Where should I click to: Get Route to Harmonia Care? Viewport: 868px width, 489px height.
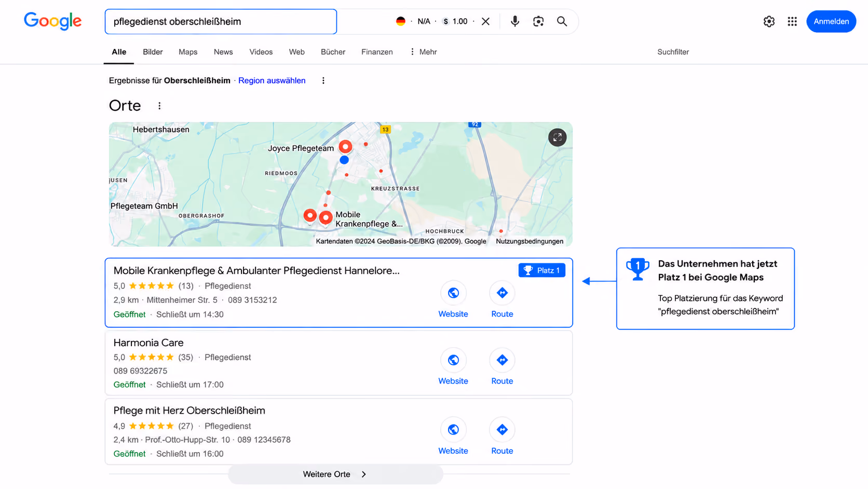click(x=502, y=367)
